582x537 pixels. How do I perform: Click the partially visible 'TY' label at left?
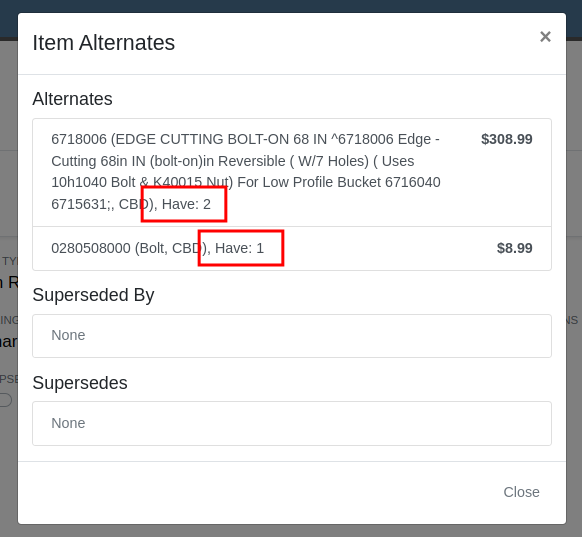click(9, 261)
